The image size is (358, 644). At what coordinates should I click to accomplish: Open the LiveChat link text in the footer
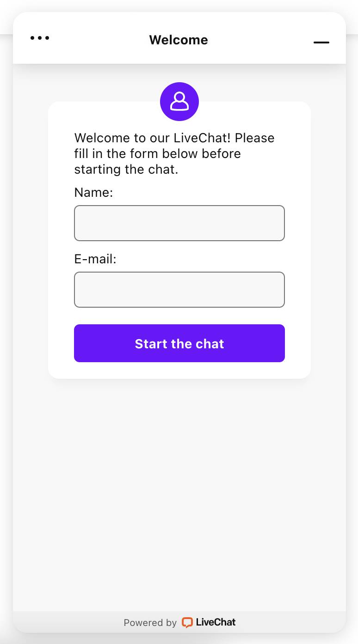point(216,622)
